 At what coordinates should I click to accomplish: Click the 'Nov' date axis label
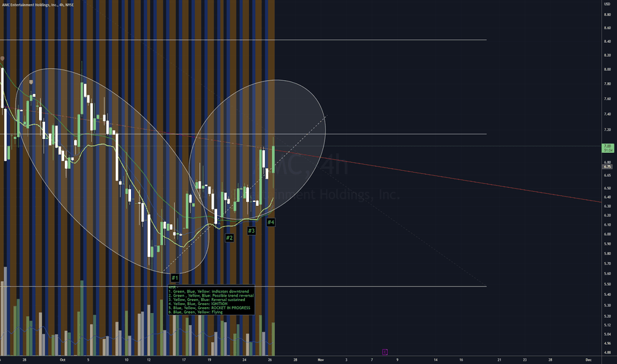[320, 359]
